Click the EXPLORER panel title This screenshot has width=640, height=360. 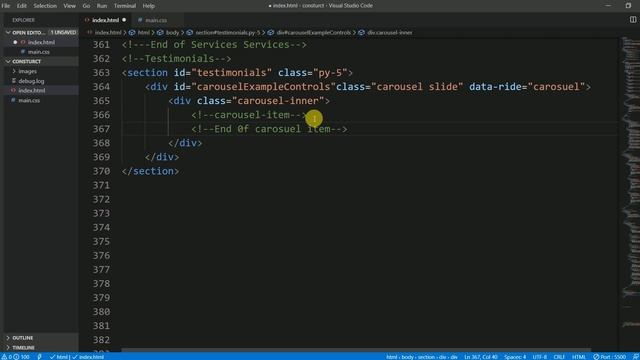coord(23,20)
